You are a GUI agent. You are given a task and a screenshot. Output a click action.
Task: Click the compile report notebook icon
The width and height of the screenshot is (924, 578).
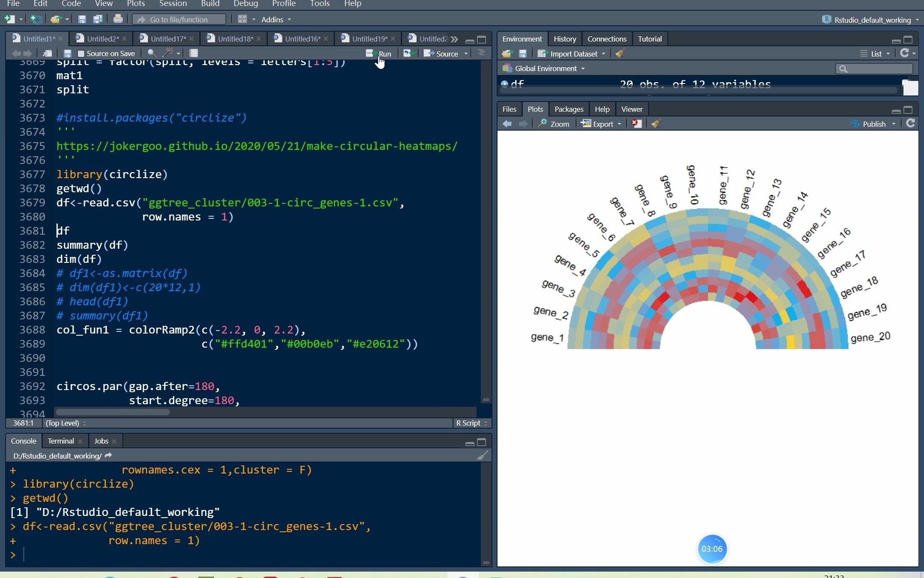coord(193,53)
